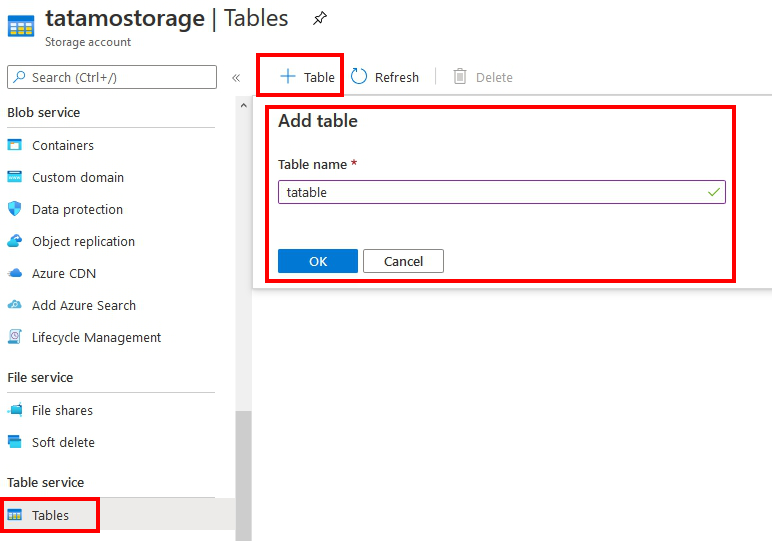Select Tables under Table service
772x541 pixels.
[118, 515]
